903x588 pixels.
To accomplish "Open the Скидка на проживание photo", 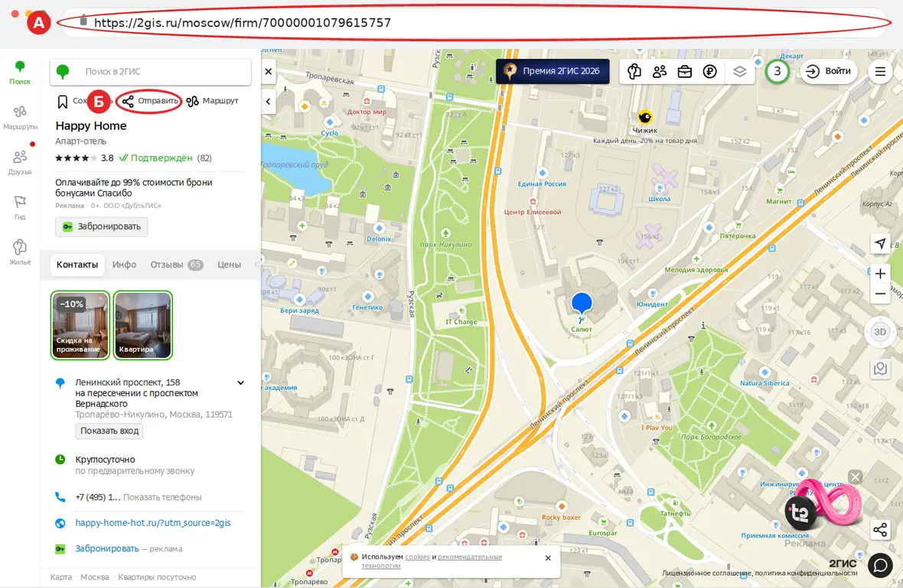I will click(80, 325).
